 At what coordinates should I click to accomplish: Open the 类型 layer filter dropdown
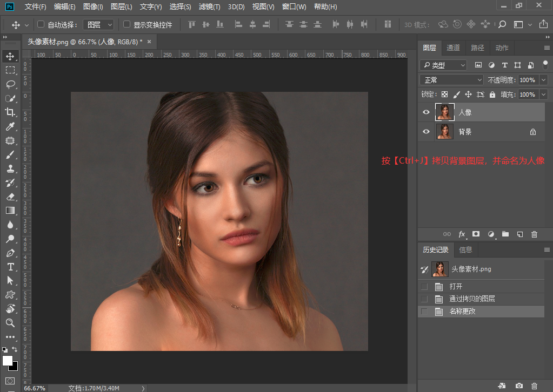(x=443, y=65)
